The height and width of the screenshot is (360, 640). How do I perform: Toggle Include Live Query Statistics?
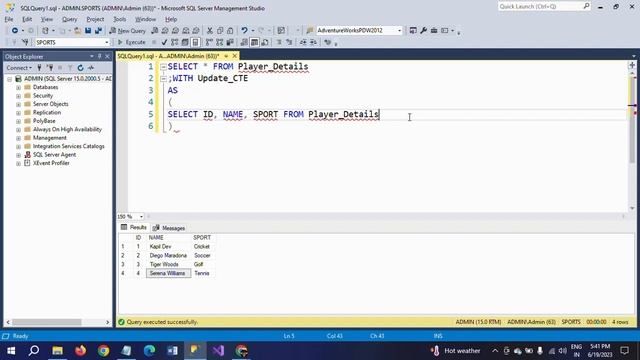pyautogui.click(x=220, y=42)
